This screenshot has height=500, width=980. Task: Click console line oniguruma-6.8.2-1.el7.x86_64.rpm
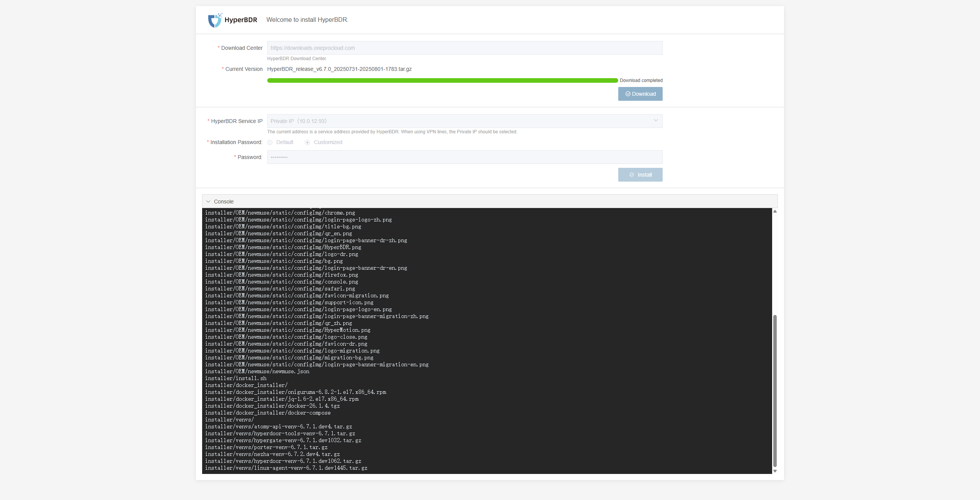(296, 392)
